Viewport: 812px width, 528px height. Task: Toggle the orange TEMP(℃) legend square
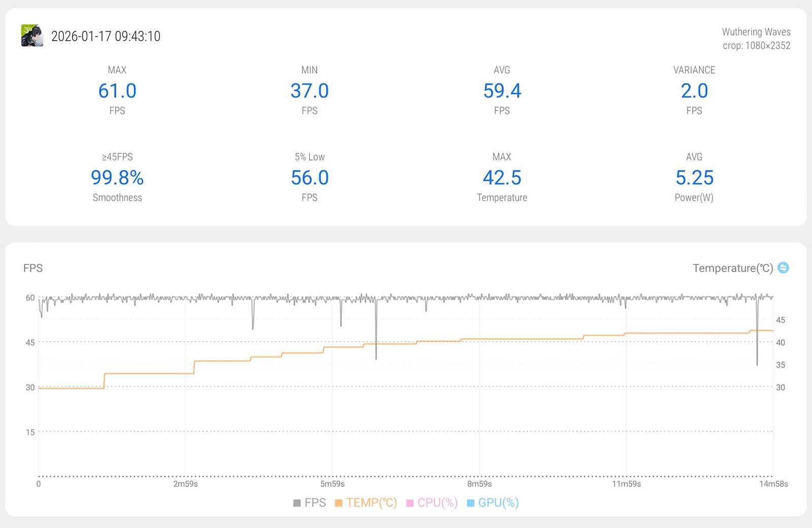pos(339,503)
